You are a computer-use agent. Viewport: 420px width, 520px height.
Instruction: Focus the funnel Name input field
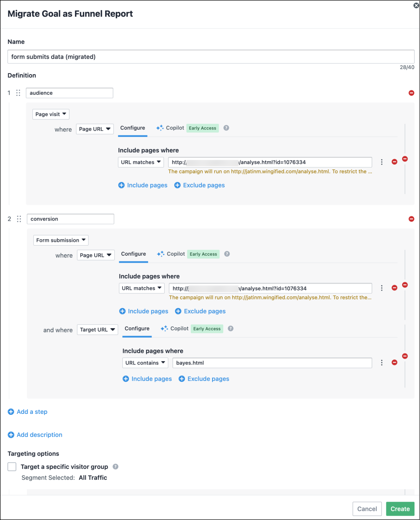[x=211, y=56]
